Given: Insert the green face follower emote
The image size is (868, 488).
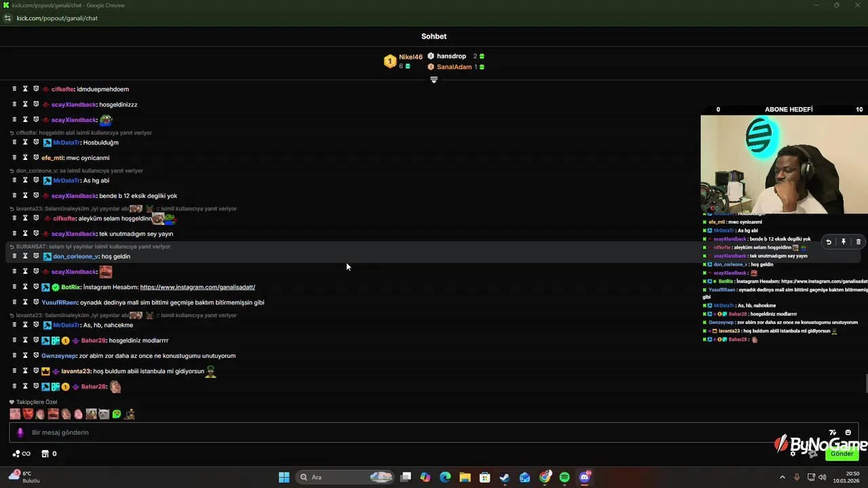Looking at the screenshot, I should (117, 413).
